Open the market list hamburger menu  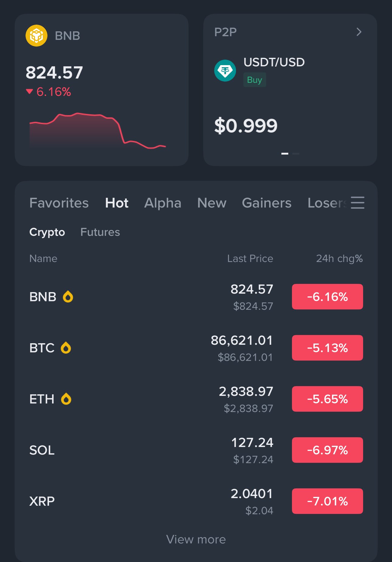pos(357,203)
